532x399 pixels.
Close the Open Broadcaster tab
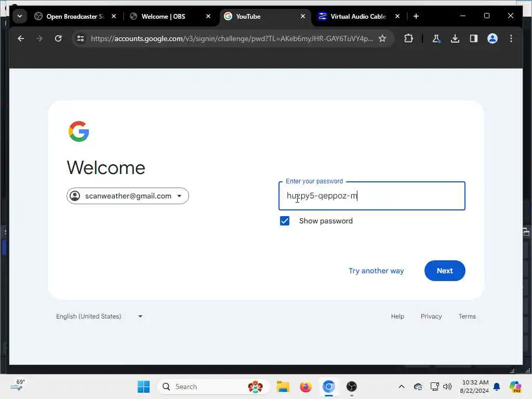pyautogui.click(x=114, y=16)
